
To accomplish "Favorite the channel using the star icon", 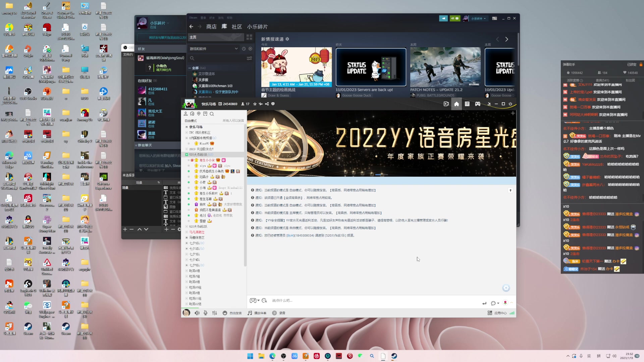I will (x=255, y=104).
